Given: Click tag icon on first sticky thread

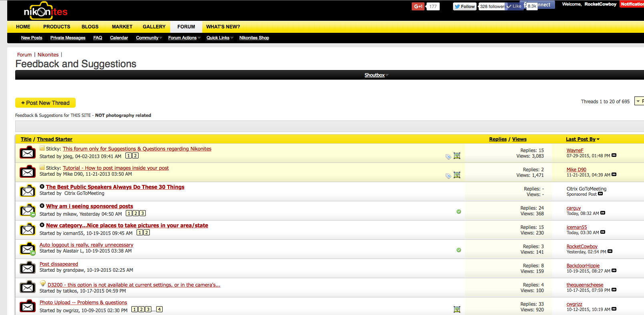Looking at the screenshot, I should 448,156.
